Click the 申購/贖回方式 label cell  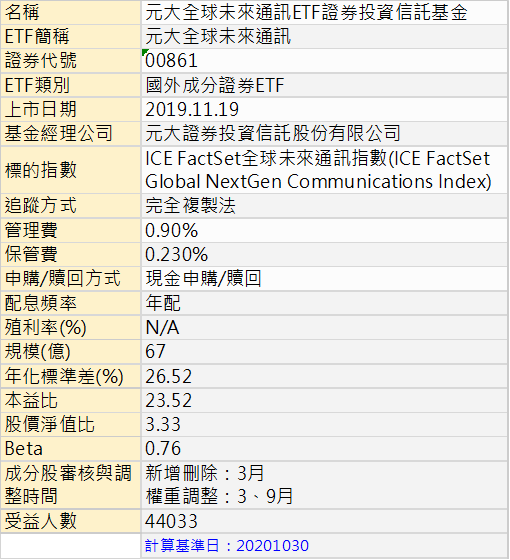71,279
